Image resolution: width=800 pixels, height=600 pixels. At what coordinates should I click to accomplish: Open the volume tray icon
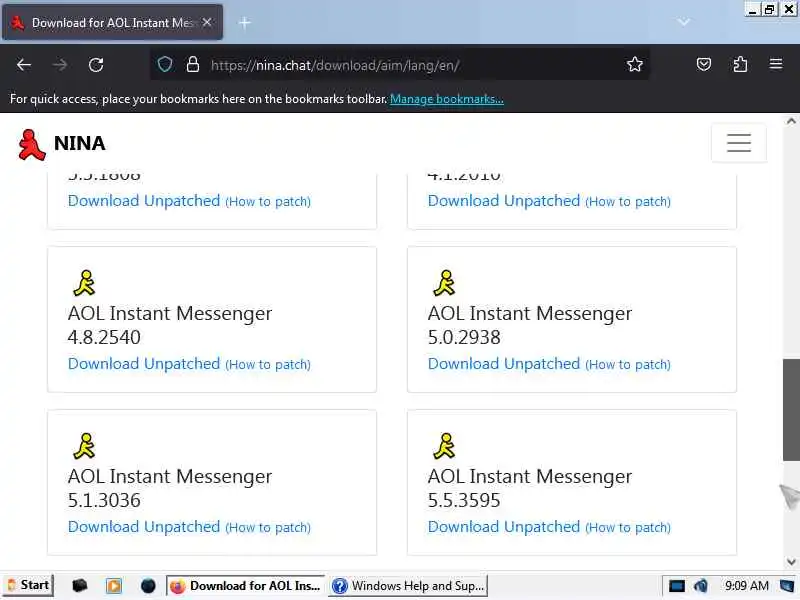(701, 586)
